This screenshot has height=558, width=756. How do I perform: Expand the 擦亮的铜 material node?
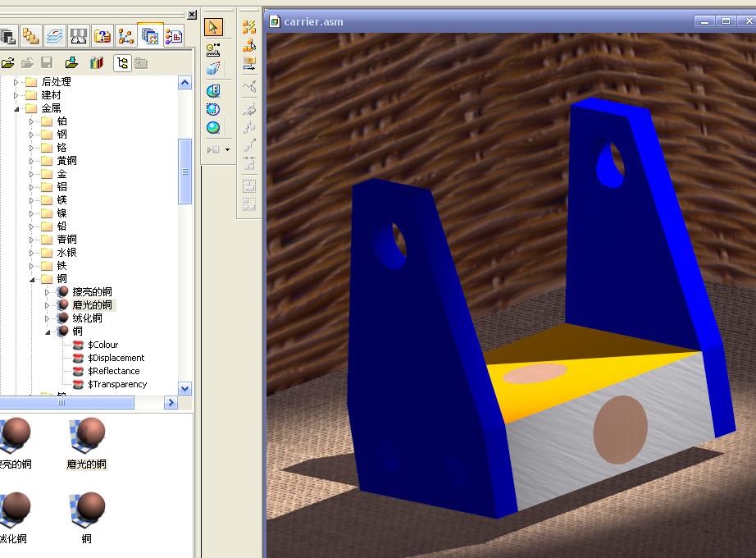click(47, 292)
